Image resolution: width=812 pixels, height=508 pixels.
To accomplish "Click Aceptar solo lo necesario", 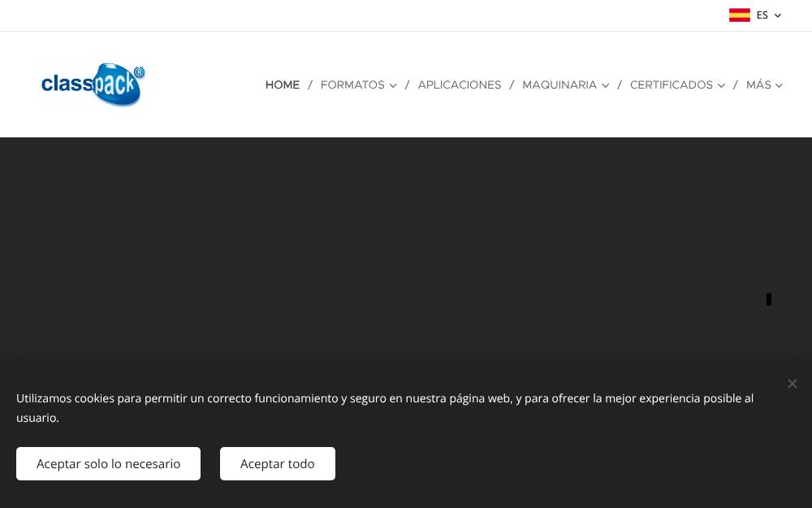I will (x=108, y=463).
